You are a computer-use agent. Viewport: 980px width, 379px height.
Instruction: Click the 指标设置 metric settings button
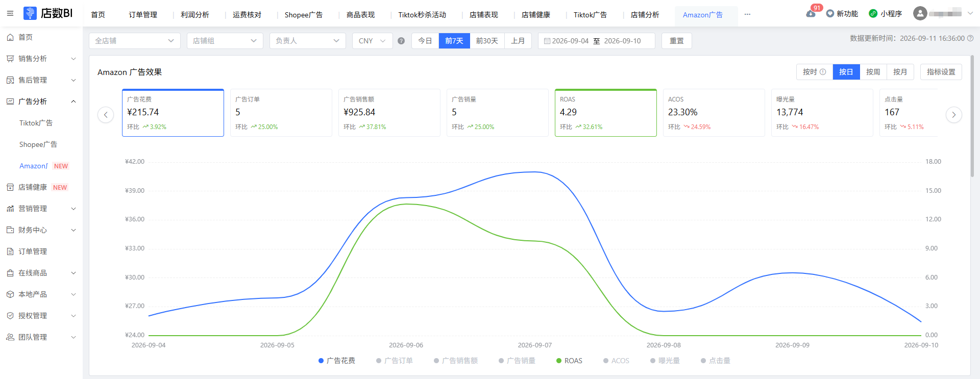click(x=941, y=72)
